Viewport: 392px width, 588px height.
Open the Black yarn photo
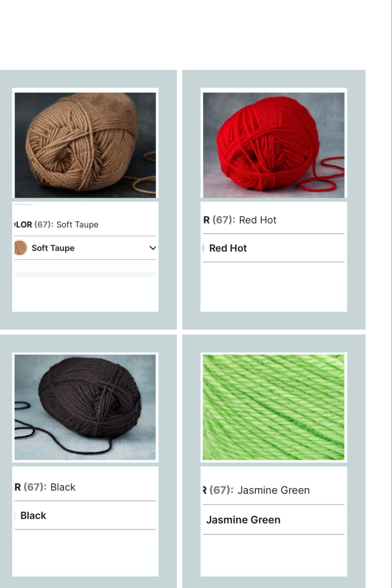[x=85, y=407]
